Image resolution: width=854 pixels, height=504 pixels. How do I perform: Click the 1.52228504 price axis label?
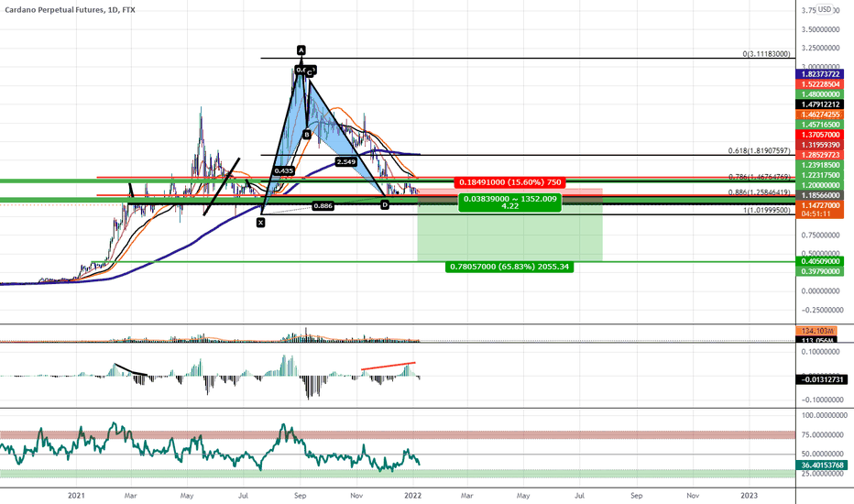click(x=820, y=84)
